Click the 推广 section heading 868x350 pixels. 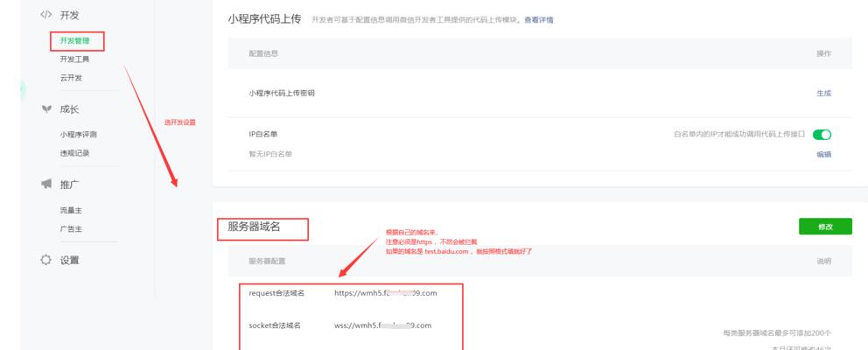click(x=70, y=185)
